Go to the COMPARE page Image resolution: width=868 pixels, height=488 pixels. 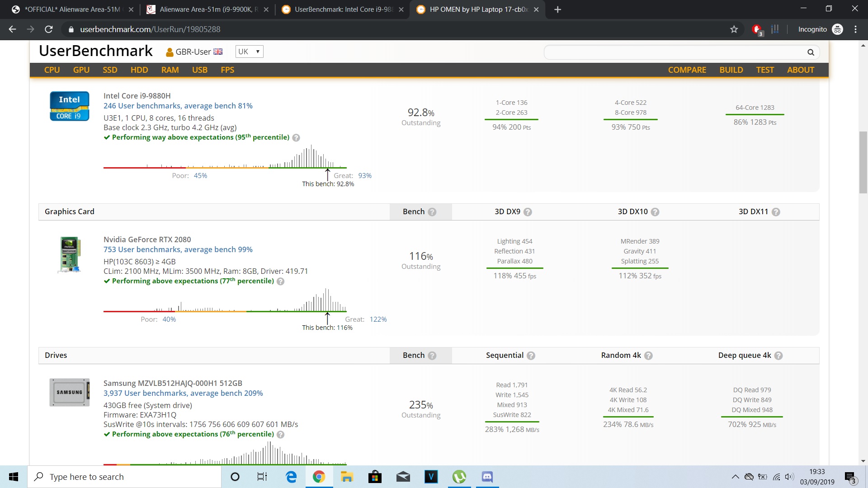click(x=687, y=70)
